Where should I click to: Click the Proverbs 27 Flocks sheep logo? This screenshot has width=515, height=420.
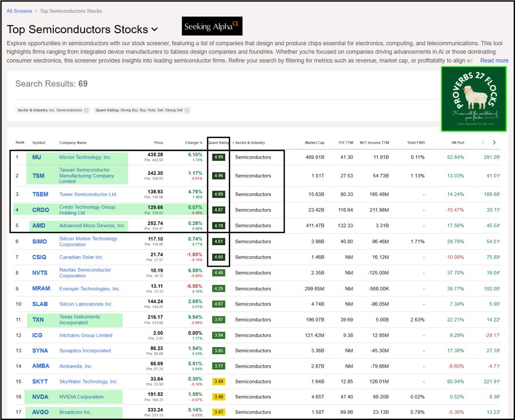point(473,99)
